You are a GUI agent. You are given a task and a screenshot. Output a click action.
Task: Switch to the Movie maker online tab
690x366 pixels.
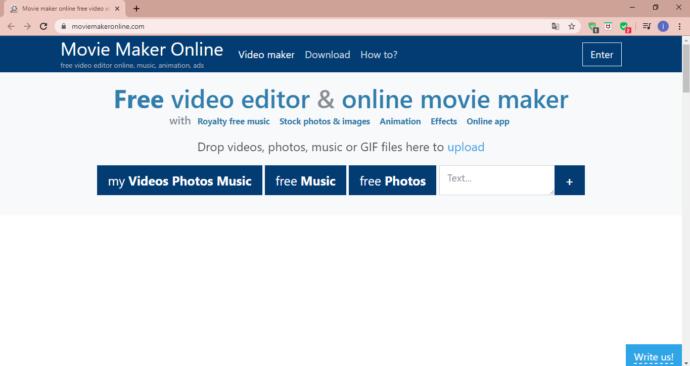[x=65, y=8]
